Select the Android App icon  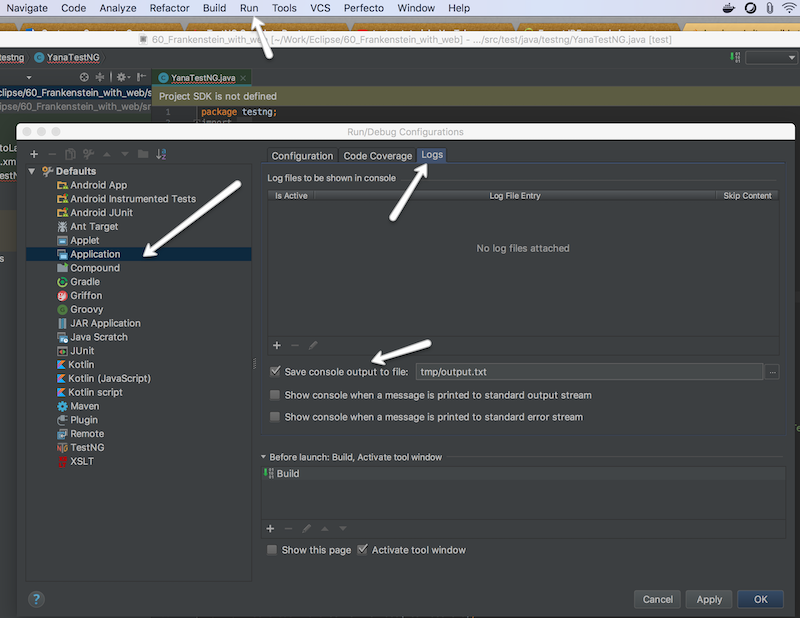pyautogui.click(x=62, y=185)
